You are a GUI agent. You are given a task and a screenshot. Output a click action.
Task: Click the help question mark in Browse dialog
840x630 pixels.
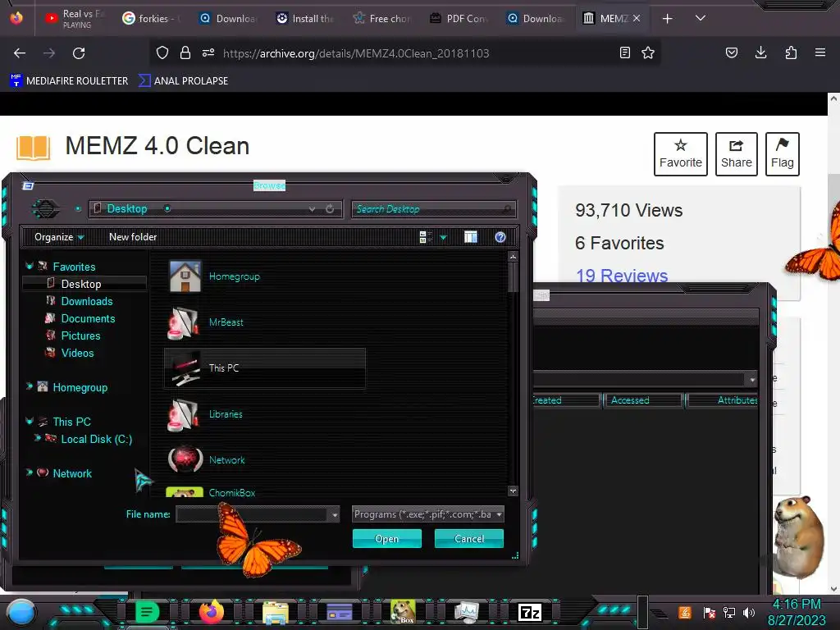pos(500,237)
